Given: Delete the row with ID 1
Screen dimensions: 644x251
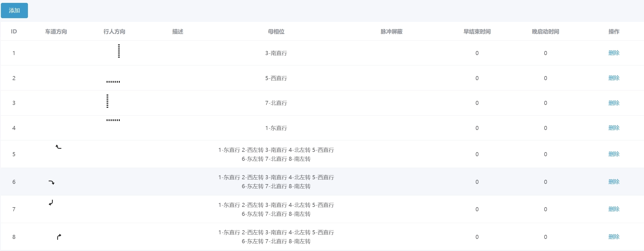Looking at the screenshot, I should tap(614, 53).
